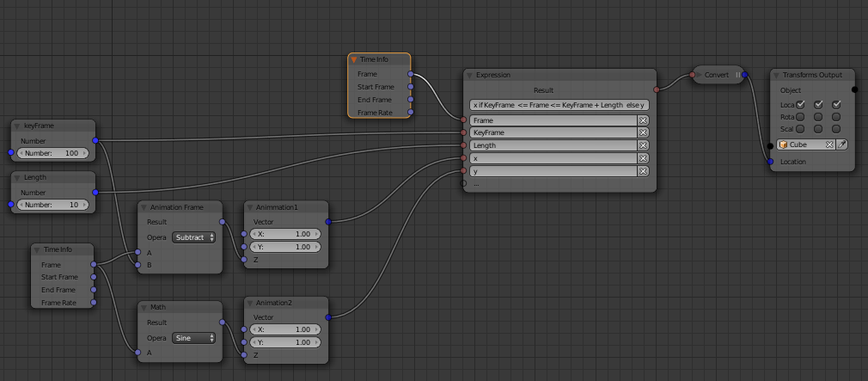868x381 pixels.
Task: Pick an object with the eyedropper icon
Action: coord(841,144)
